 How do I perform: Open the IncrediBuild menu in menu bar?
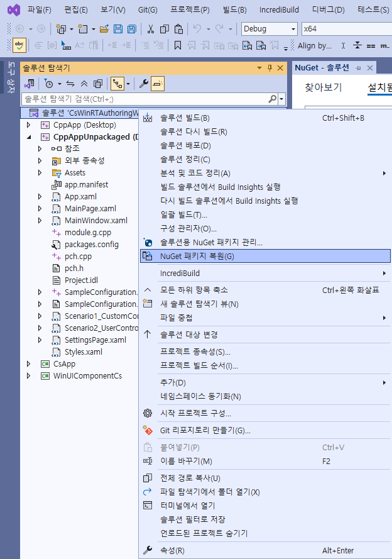(x=279, y=9)
